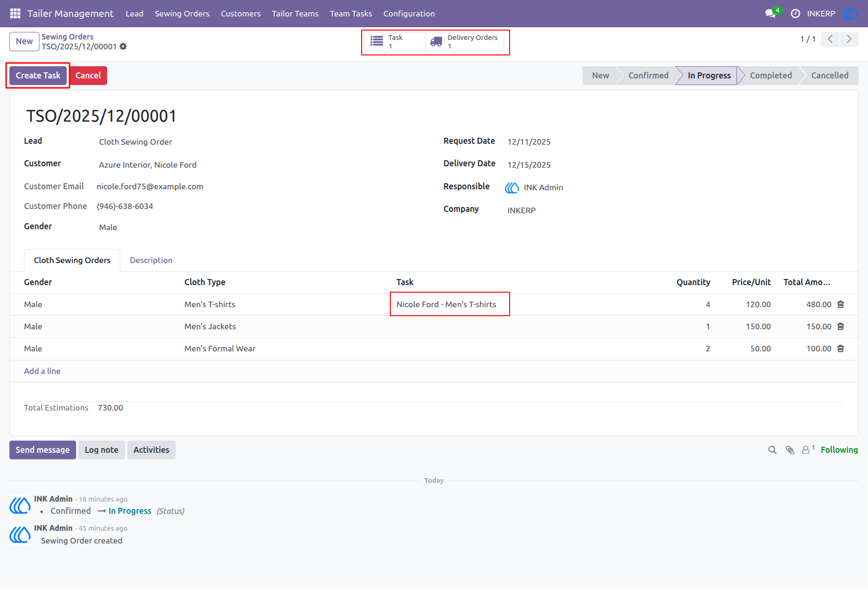Open the gear settings next to TSO/2025/12/00001

pos(123,47)
